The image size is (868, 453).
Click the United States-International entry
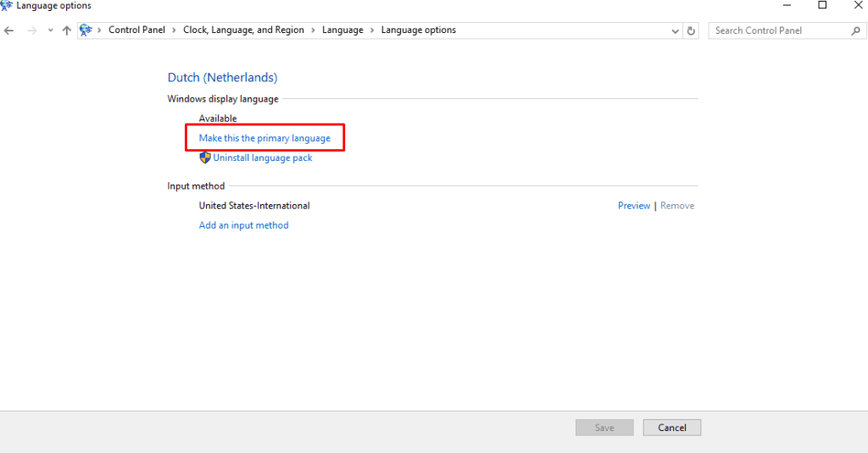point(254,206)
